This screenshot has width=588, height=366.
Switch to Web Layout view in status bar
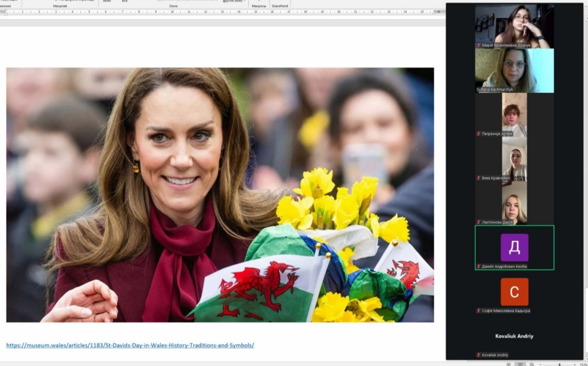[x=531, y=364]
